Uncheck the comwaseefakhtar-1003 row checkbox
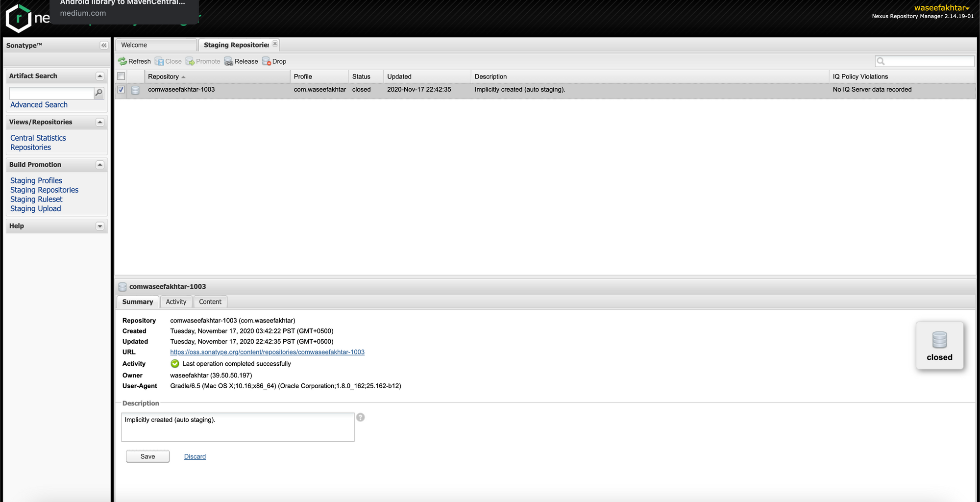Image resolution: width=980 pixels, height=502 pixels. tap(121, 90)
